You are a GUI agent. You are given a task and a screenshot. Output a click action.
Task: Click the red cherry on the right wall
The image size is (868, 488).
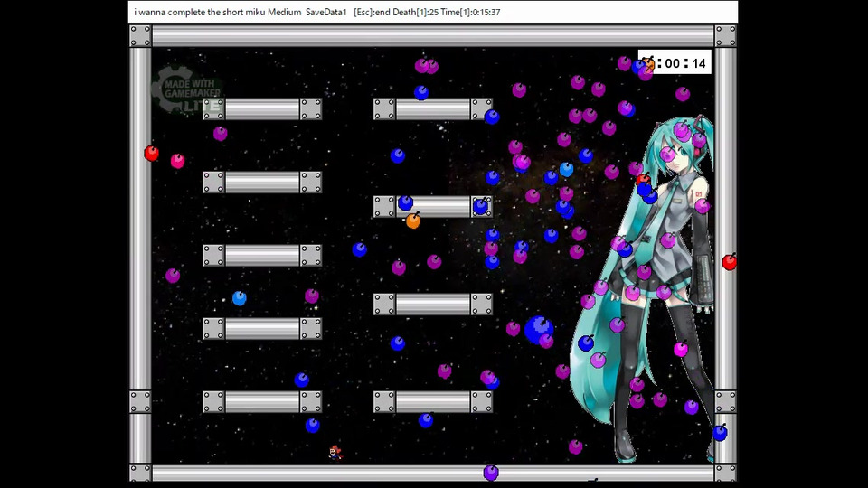[x=730, y=262]
